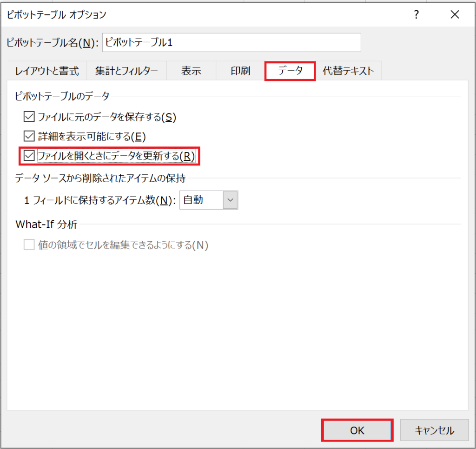This screenshot has width=476, height=449.
Task: Open the 集計とフィルター tab
Action: [x=126, y=71]
